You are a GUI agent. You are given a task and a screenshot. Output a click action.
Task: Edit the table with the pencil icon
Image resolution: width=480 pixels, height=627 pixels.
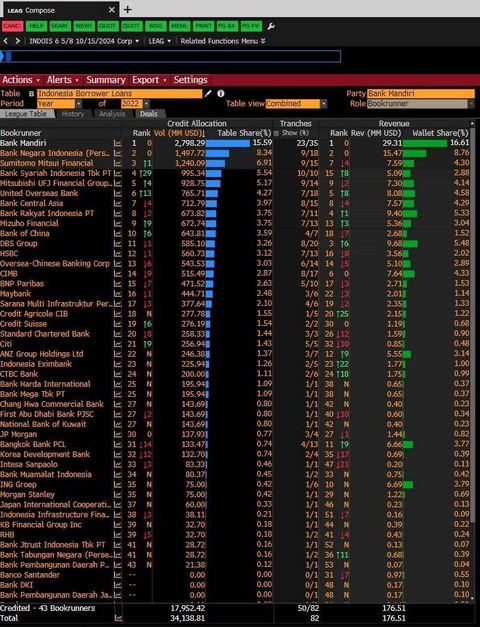(208, 94)
